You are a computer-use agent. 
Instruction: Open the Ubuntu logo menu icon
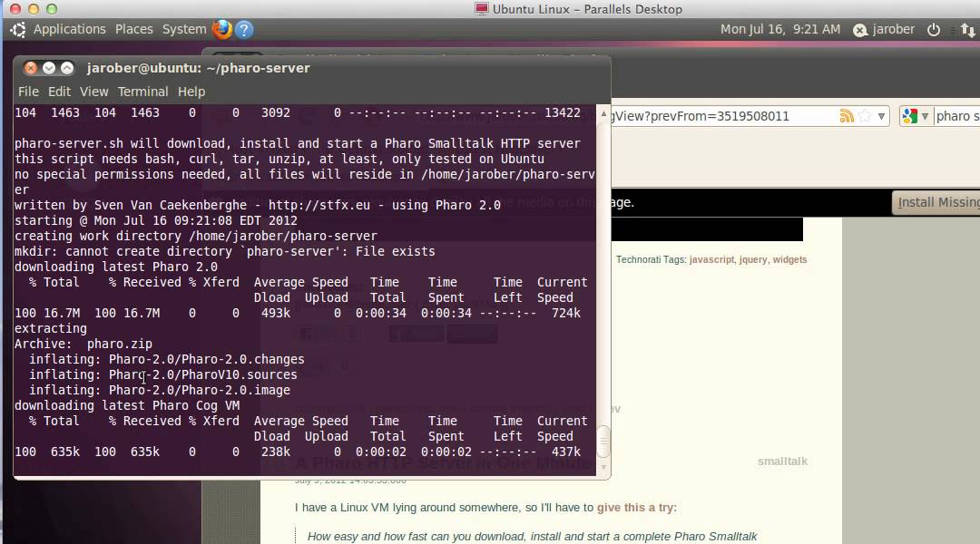point(18,29)
